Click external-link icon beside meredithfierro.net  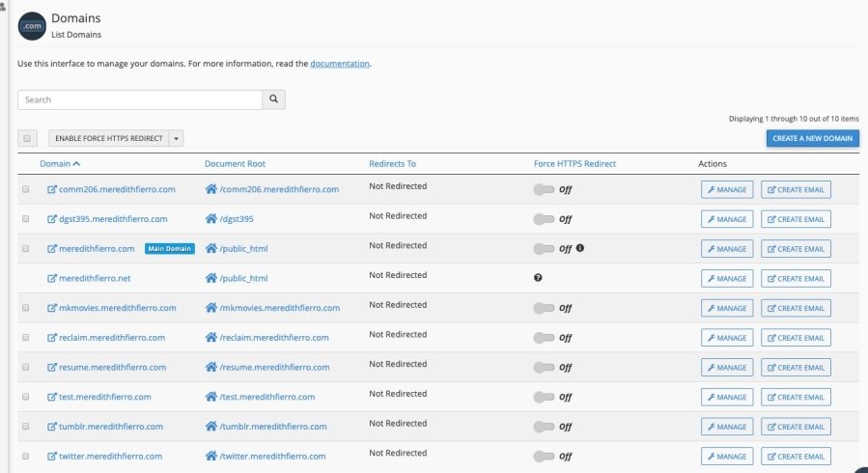(52, 278)
